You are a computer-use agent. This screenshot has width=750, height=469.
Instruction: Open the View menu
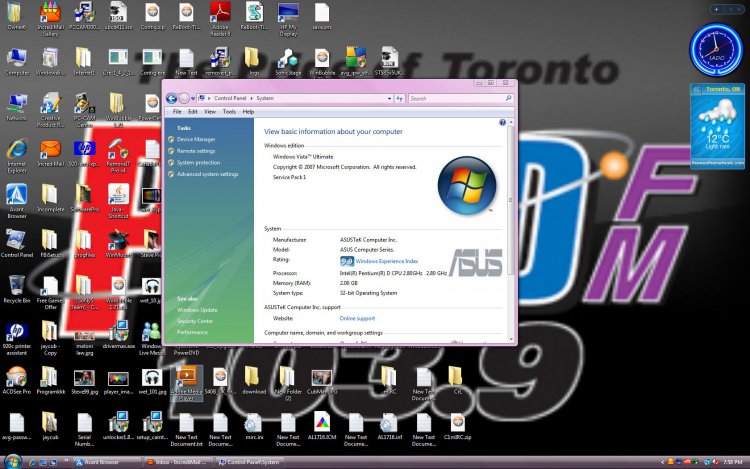[210, 111]
